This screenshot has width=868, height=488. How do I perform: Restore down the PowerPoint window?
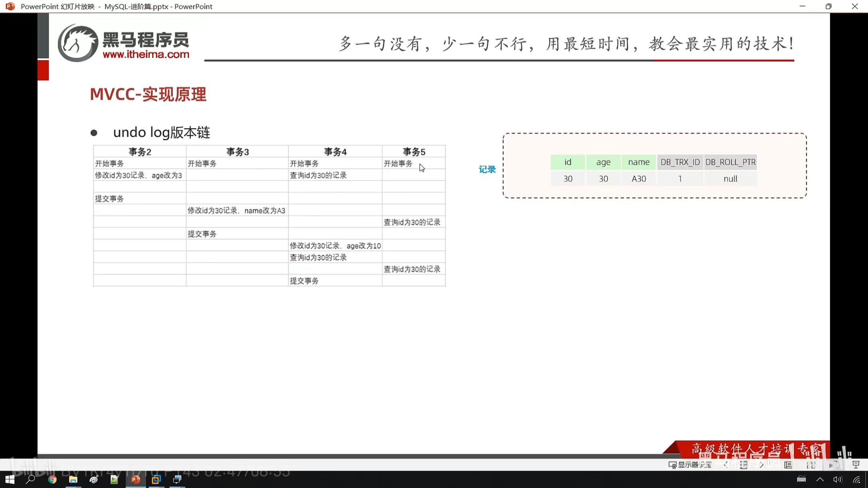[829, 6]
